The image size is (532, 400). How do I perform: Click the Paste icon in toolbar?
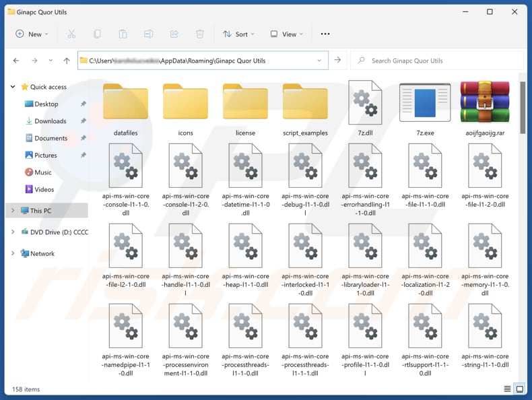pyautogui.click(x=123, y=34)
